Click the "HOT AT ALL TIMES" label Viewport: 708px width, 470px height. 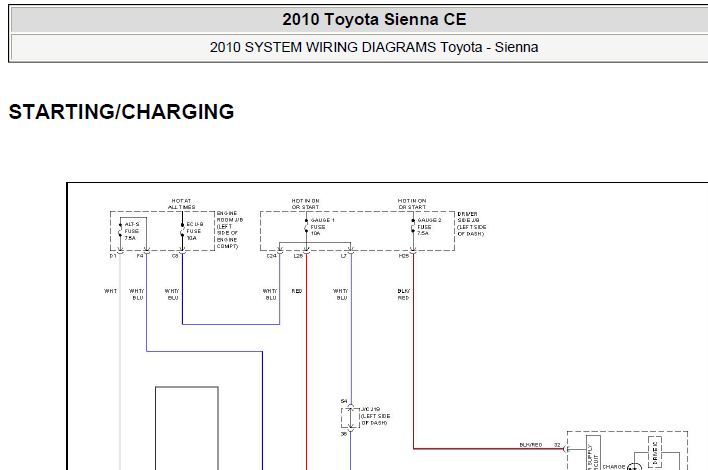click(x=182, y=204)
